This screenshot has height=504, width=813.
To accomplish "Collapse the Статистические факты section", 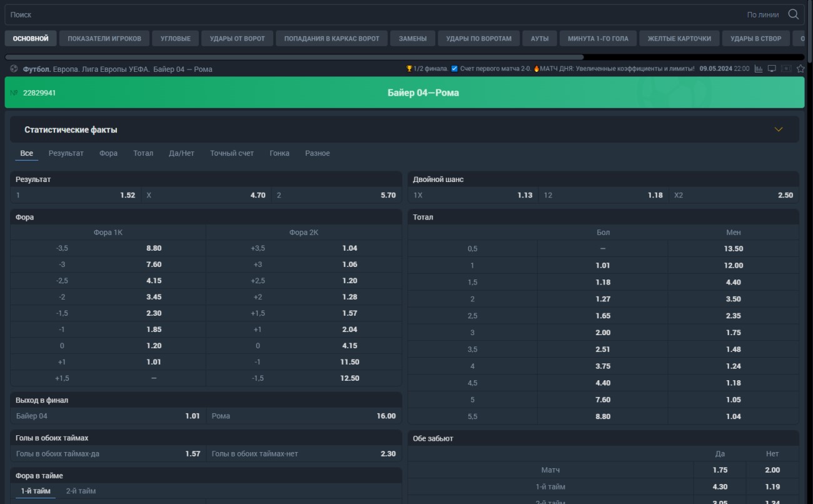I will [779, 129].
